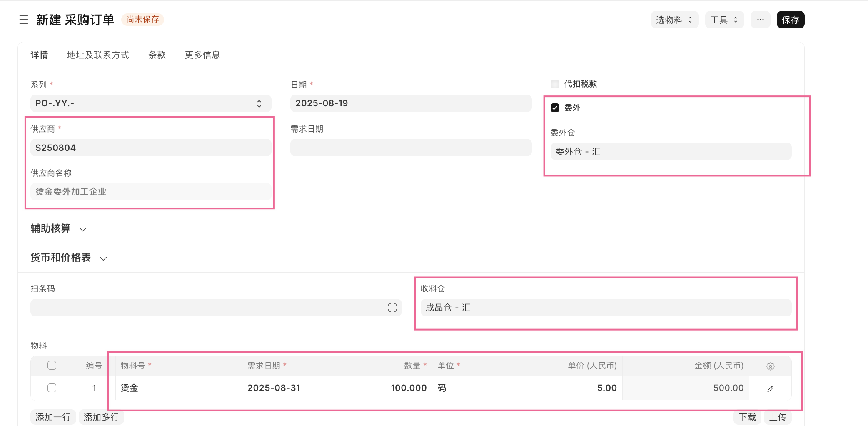This screenshot has width=868, height=426.
Task: Open the table column settings gear
Action: pos(770,366)
